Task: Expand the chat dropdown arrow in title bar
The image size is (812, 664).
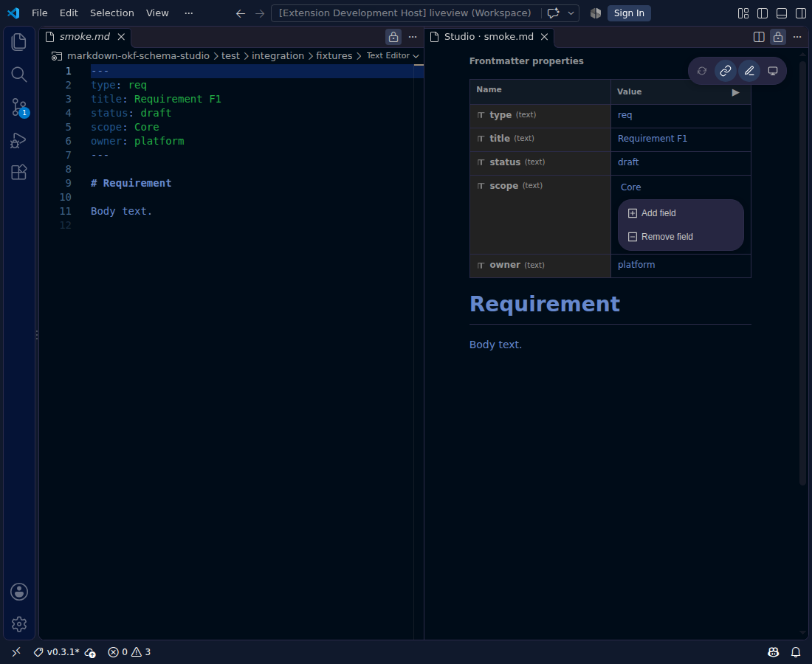Action: (x=571, y=13)
